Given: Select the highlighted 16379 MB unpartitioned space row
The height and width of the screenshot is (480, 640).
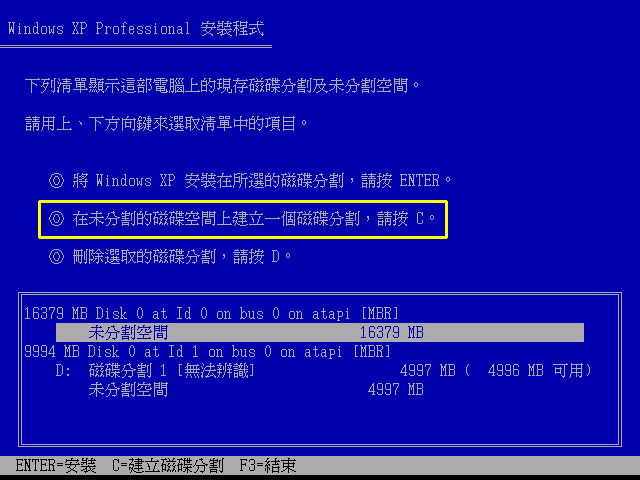Looking at the screenshot, I should (320, 333).
